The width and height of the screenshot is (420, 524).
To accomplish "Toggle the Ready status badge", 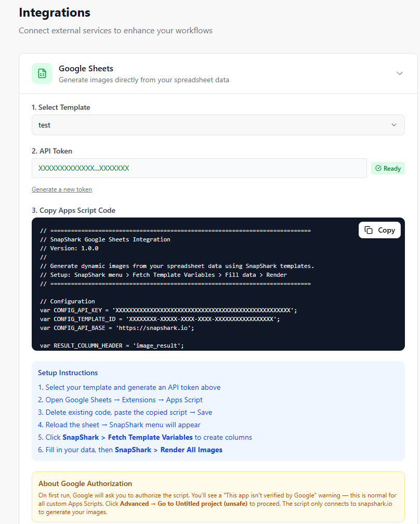I will tap(387, 168).
